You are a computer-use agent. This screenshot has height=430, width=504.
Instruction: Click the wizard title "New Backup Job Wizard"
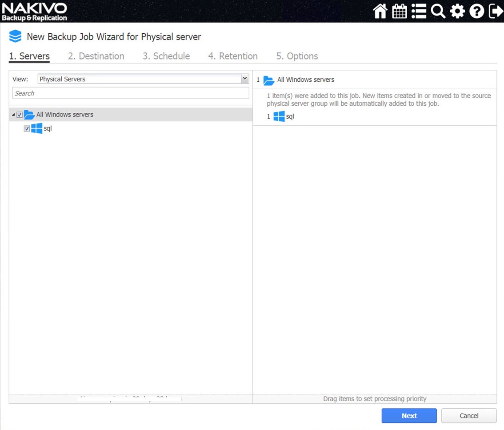click(114, 36)
